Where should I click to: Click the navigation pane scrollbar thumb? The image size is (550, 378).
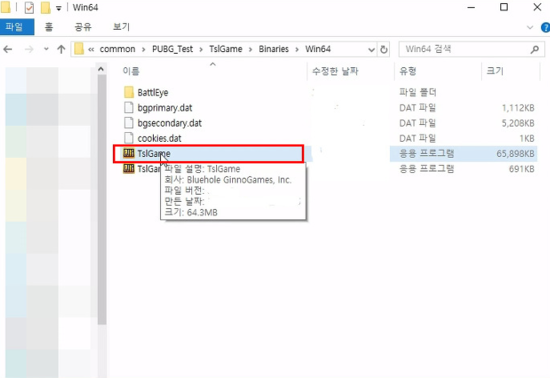[x=102, y=200]
